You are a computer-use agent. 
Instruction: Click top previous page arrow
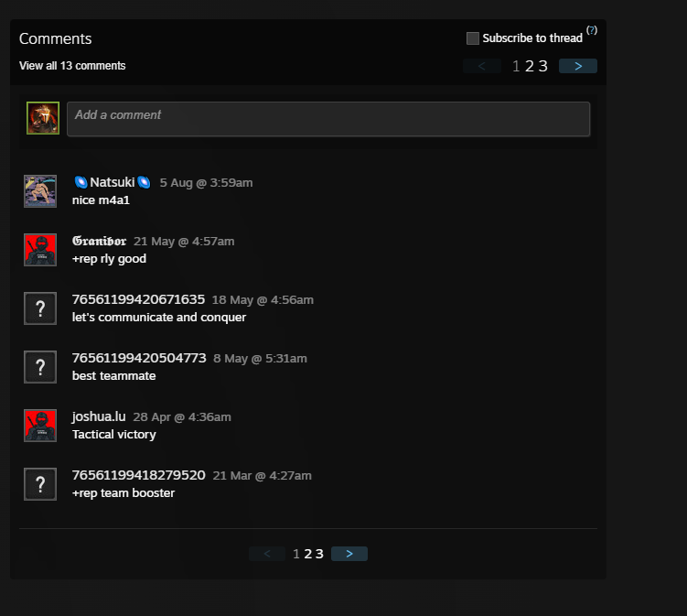tap(482, 66)
